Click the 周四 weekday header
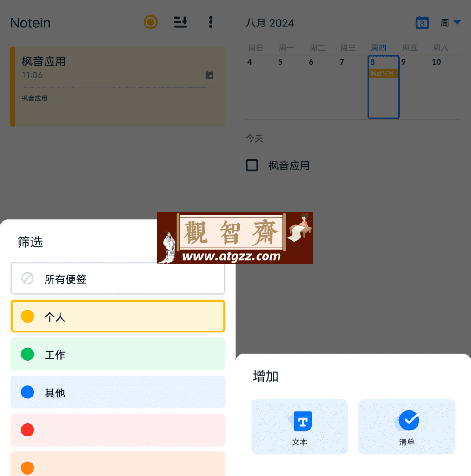Image resolution: width=471 pixels, height=476 pixels. point(378,48)
